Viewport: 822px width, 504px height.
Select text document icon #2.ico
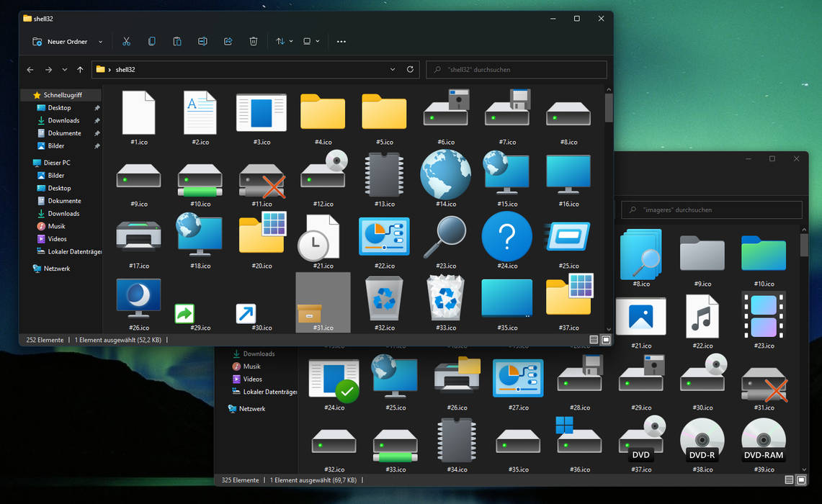click(200, 117)
